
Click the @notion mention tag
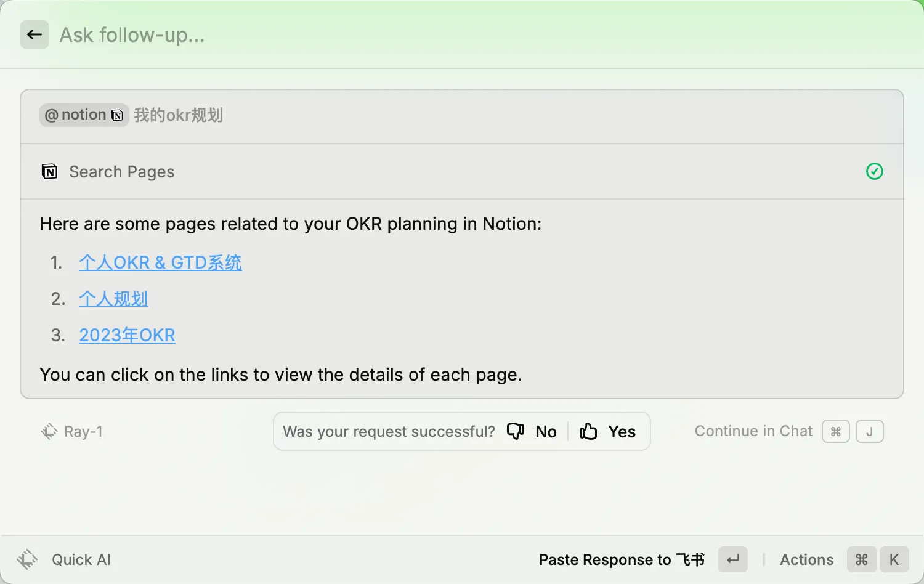tap(84, 115)
